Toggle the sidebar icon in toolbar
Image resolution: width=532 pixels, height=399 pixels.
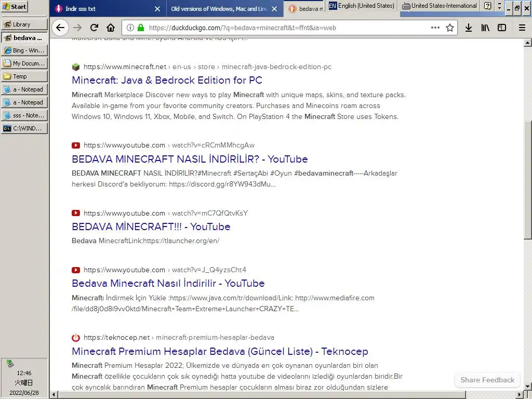[502, 28]
